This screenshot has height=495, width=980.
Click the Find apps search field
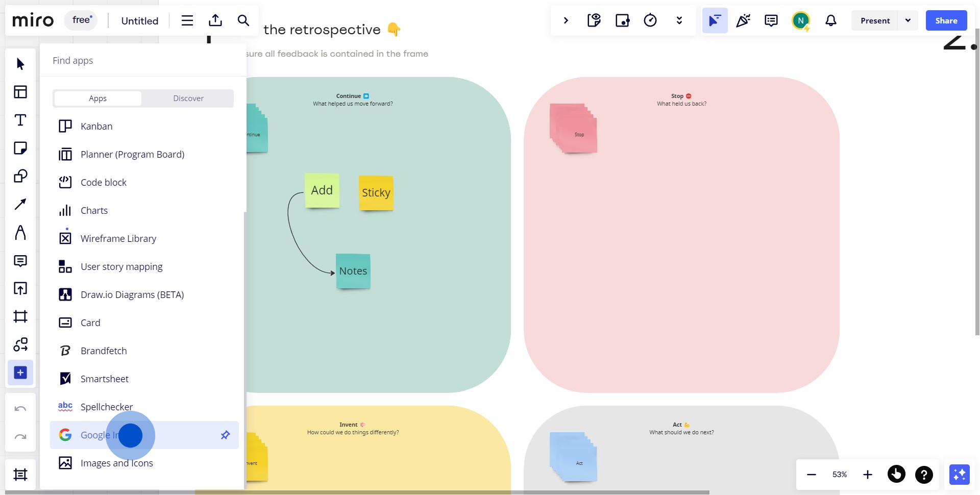(143, 60)
